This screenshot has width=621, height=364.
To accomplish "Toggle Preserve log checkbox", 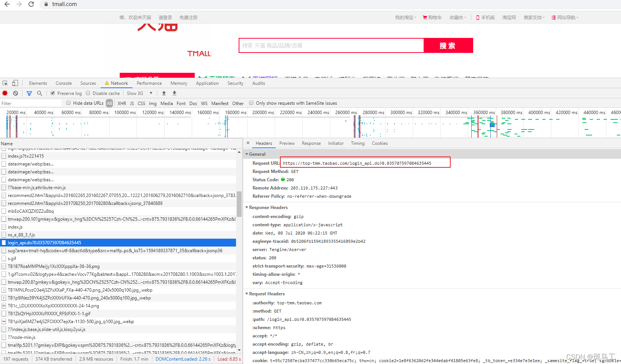I will pyautogui.click(x=53, y=93).
